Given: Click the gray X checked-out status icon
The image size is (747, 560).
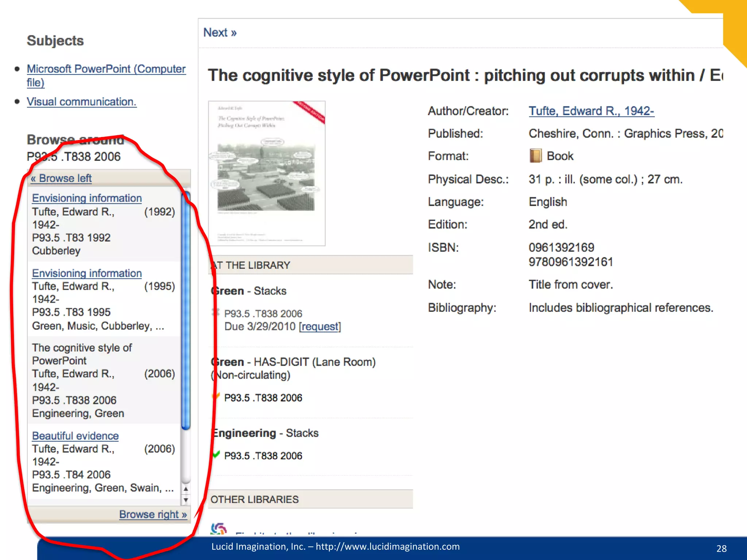Looking at the screenshot, I should point(216,312).
